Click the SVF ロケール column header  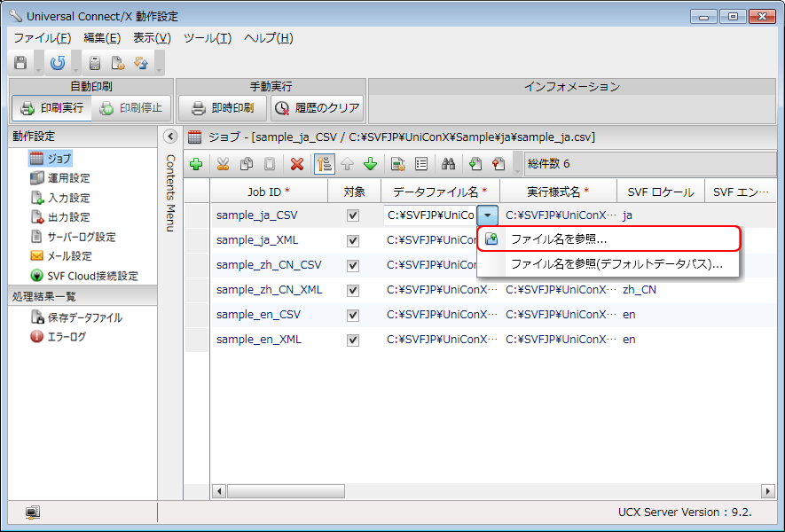[x=660, y=192]
